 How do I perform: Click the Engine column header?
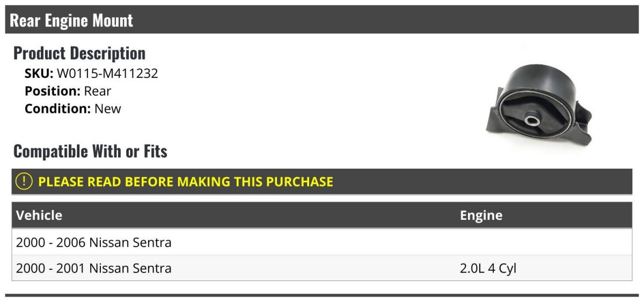click(481, 215)
